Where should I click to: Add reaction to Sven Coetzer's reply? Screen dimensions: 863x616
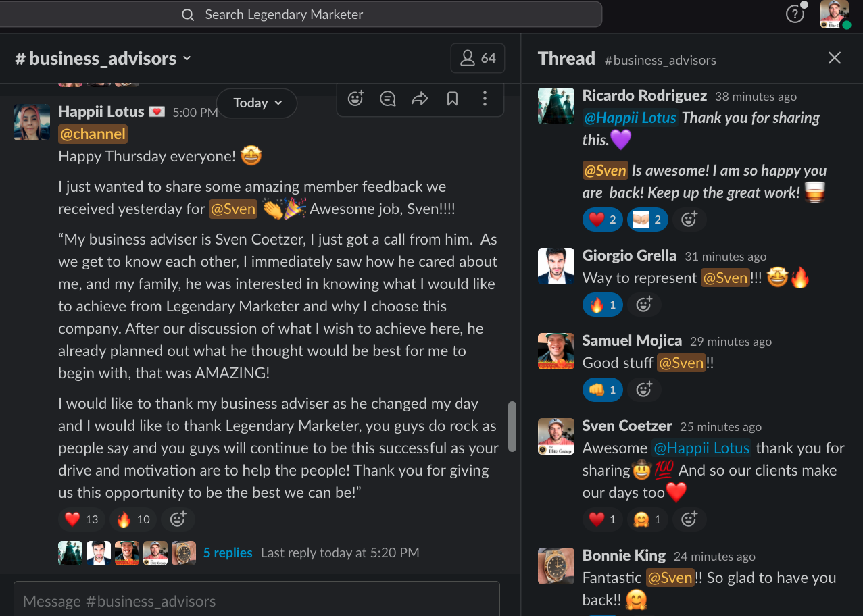point(689,519)
